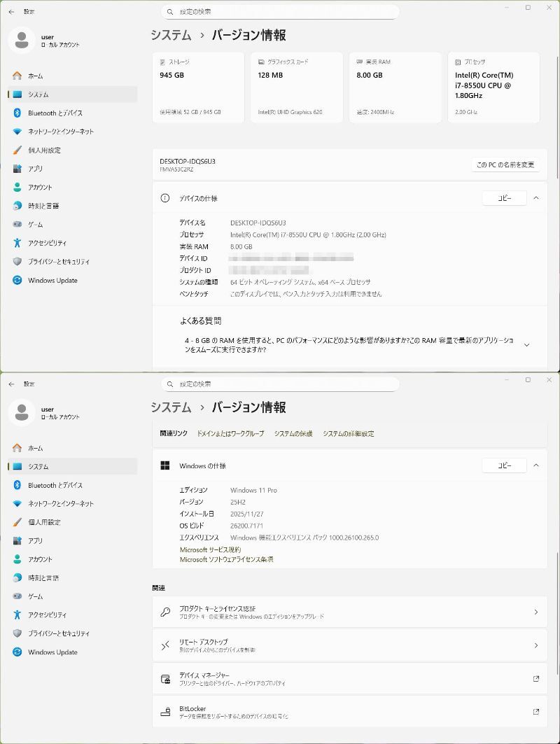
Task: Click Accessibility icon in bottom window sidebar
Action: click(17, 615)
